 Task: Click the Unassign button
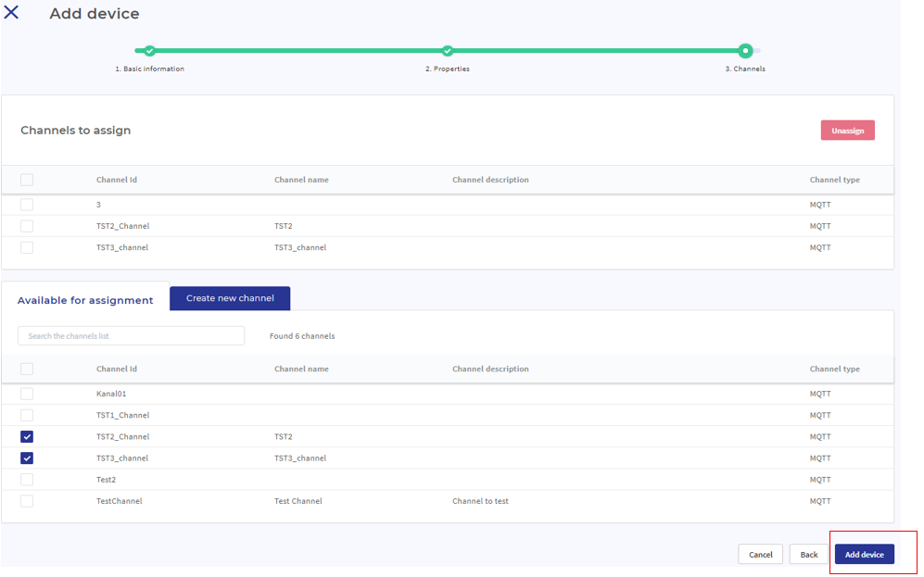pyautogui.click(x=847, y=130)
